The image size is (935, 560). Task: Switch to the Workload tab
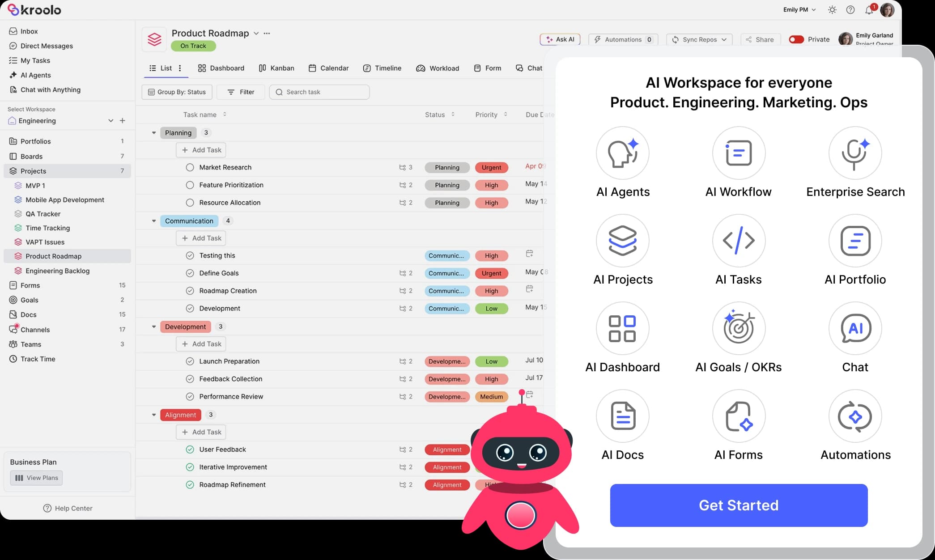point(438,68)
